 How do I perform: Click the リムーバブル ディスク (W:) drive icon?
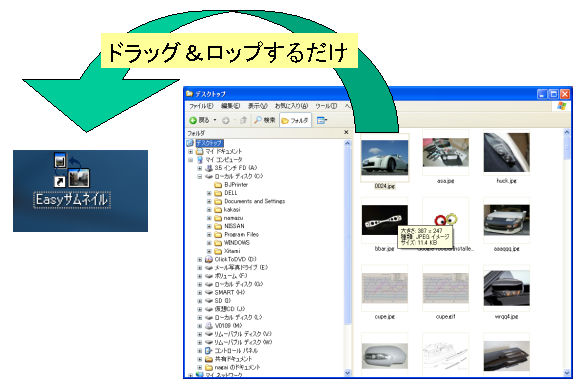point(209,342)
